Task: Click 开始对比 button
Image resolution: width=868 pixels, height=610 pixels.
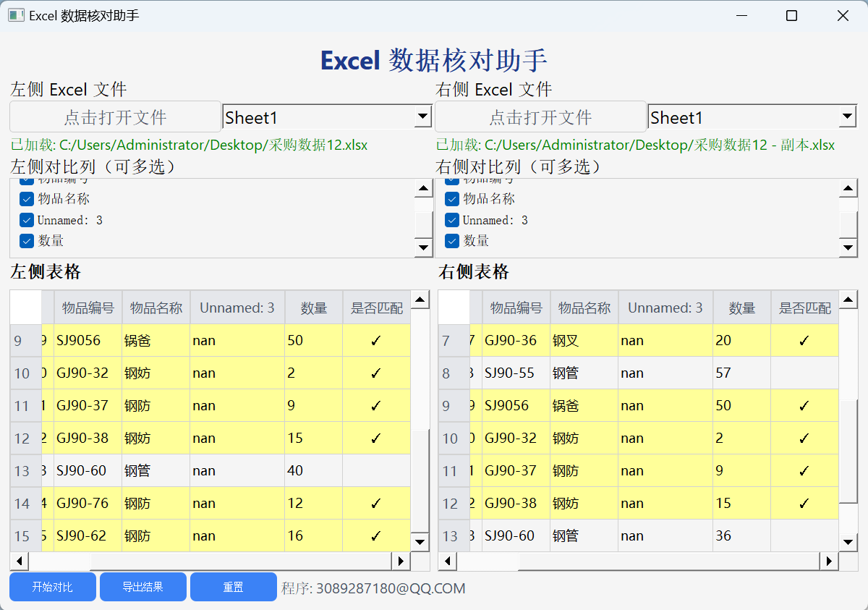Action: tap(53, 587)
